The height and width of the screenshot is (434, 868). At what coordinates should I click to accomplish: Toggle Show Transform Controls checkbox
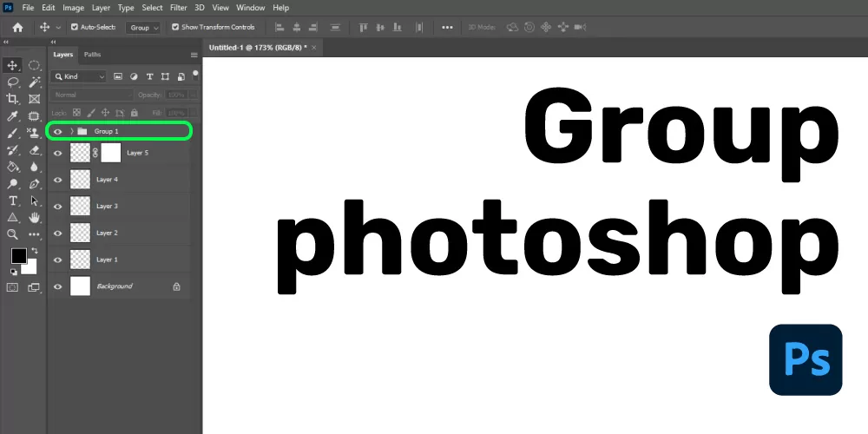point(175,27)
